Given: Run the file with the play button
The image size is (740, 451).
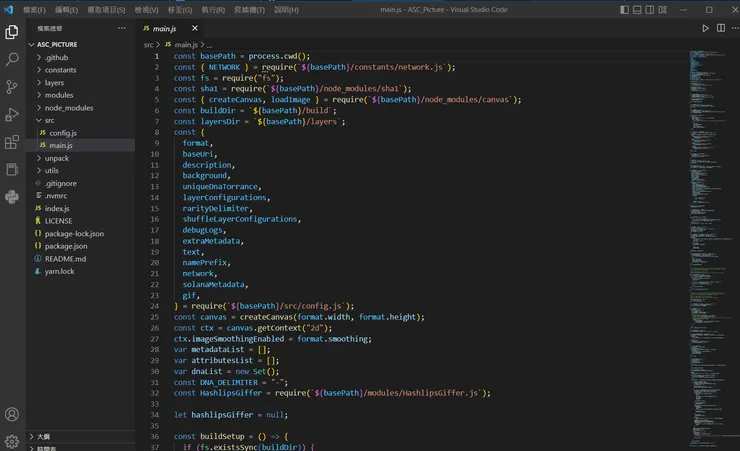Looking at the screenshot, I should pyautogui.click(x=705, y=28).
